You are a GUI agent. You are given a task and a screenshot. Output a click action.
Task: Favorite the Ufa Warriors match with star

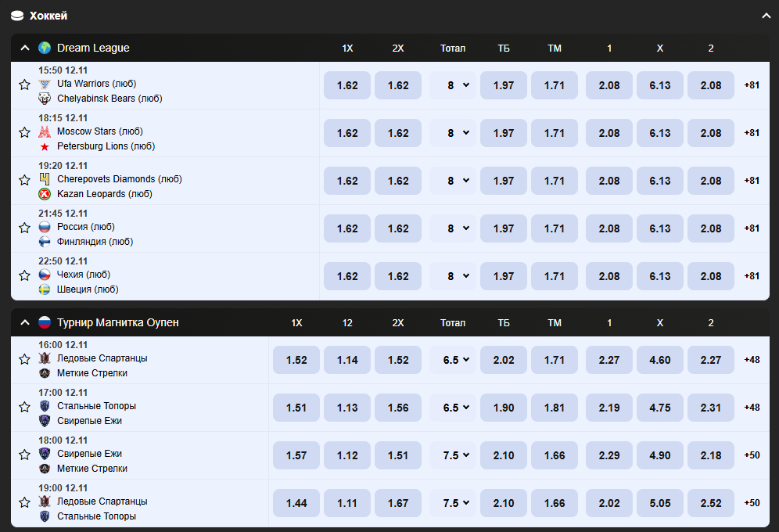point(24,84)
